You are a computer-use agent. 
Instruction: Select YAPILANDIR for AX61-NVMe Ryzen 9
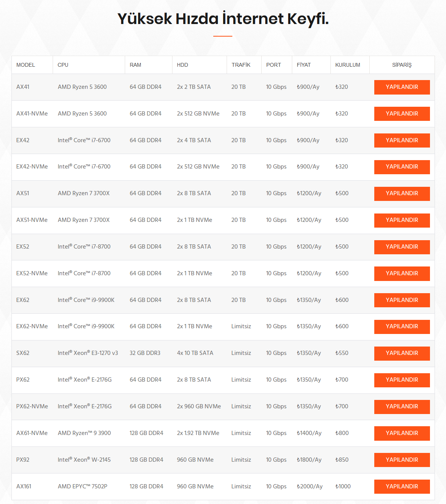click(x=402, y=433)
